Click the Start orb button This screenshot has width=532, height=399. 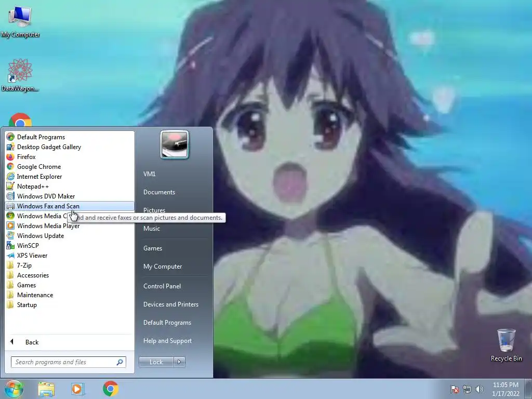coord(14,389)
